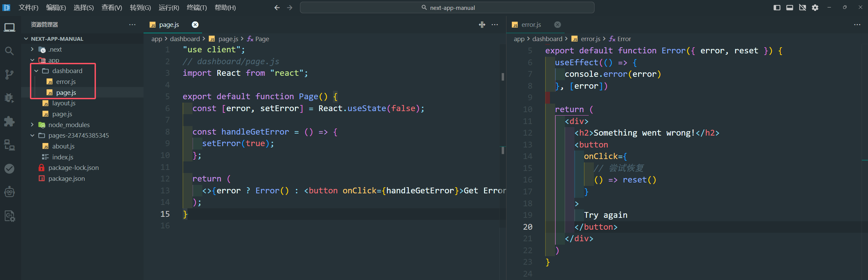Image resolution: width=868 pixels, height=280 pixels.
Task: Go back with the left arrow
Action: click(x=277, y=7)
